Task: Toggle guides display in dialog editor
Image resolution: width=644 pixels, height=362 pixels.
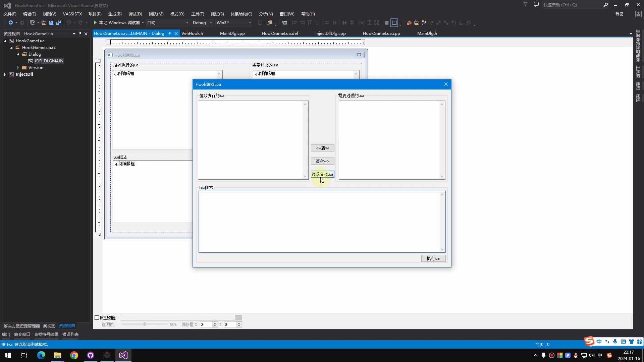Action: [394, 23]
